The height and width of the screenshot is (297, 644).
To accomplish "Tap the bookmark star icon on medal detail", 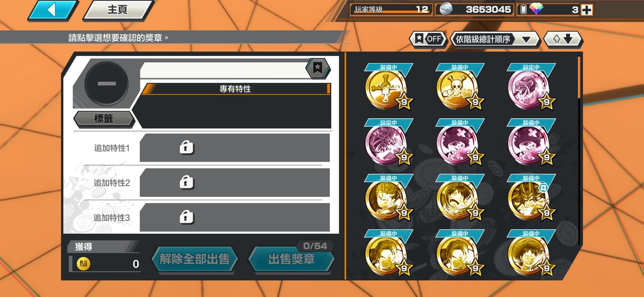I will click(x=318, y=68).
